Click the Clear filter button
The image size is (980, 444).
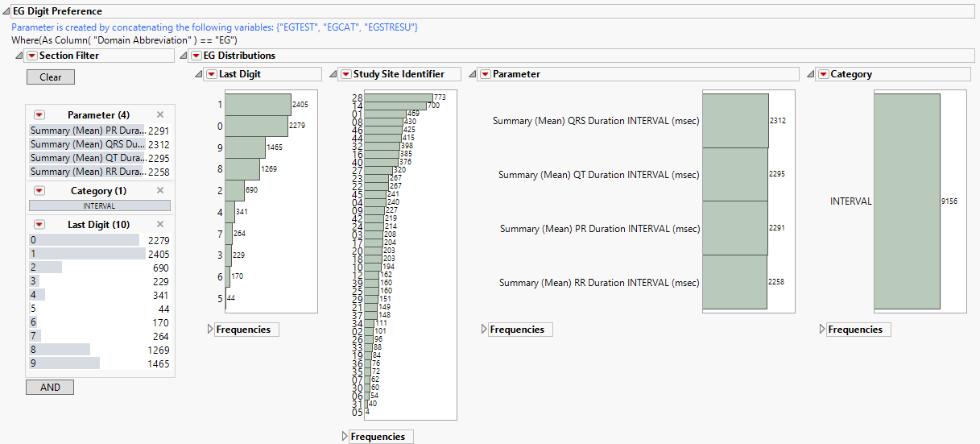pos(50,77)
